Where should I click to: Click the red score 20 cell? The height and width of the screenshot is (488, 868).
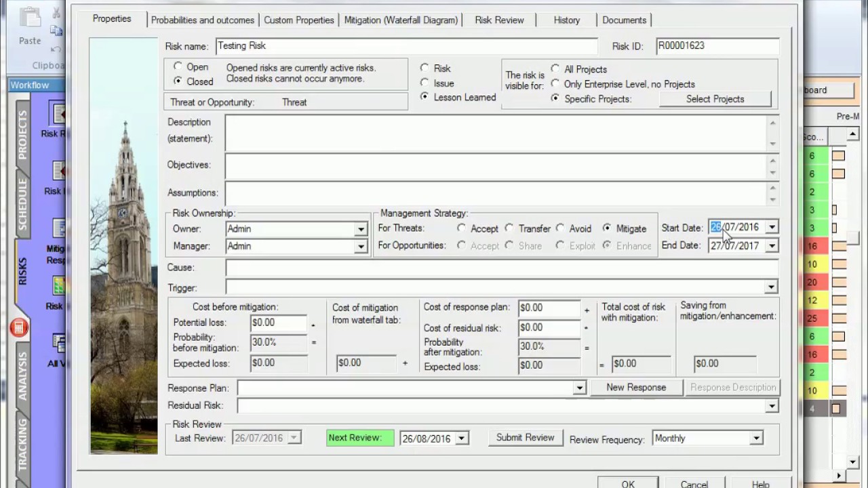pyautogui.click(x=812, y=282)
